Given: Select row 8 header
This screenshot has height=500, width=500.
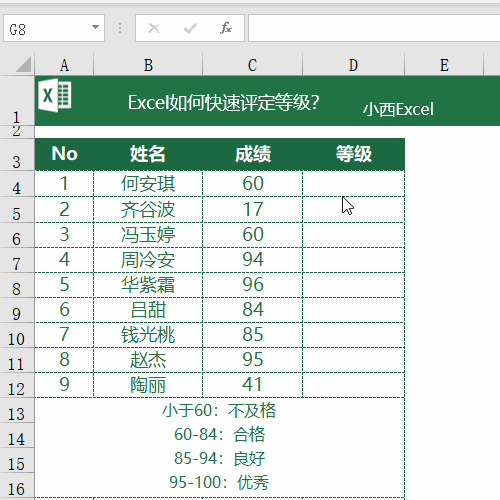Looking at the screenshot, I should (x=17, y=285).
